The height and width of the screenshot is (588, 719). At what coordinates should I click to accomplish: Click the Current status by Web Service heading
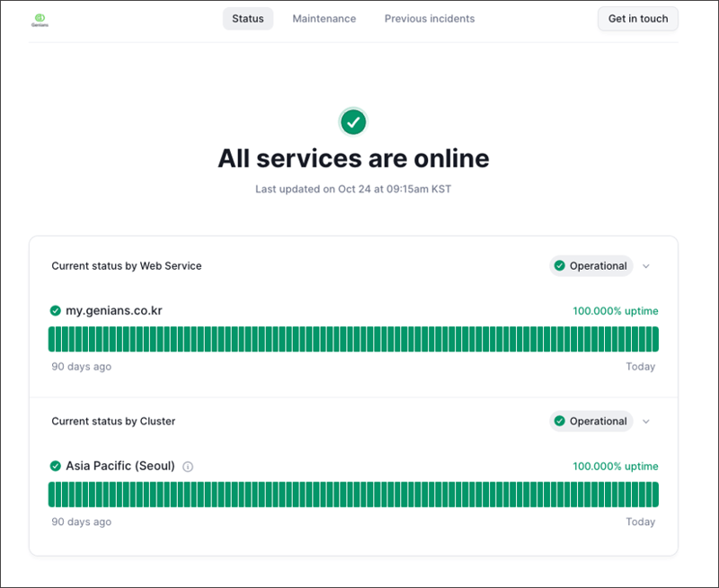click(127, 266)
